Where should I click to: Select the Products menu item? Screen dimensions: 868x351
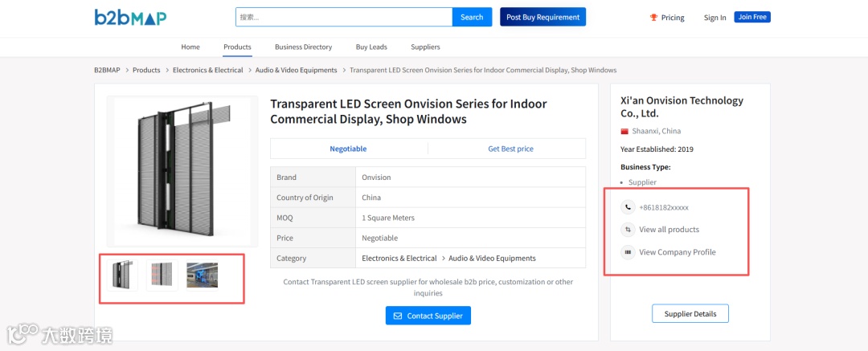237,47
